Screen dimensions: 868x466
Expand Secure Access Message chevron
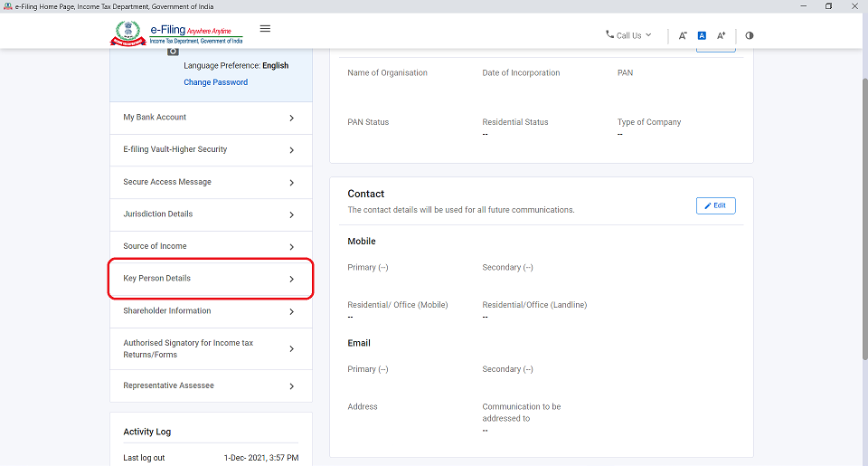click(291, 183)
